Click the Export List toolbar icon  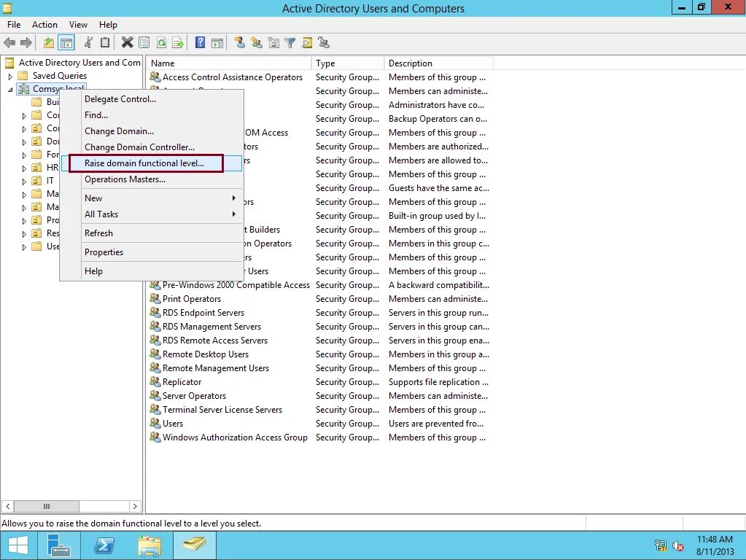178,43
